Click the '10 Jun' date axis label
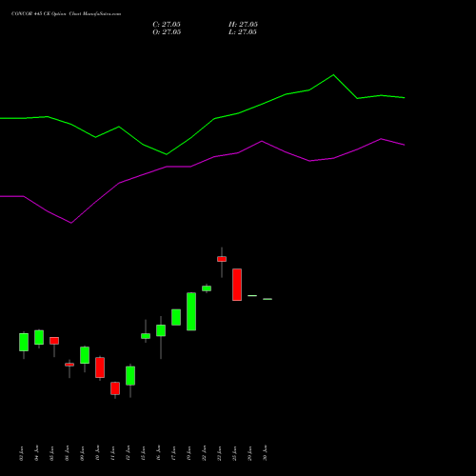Screen dimensions: 476x476 [x=98, y=453]
